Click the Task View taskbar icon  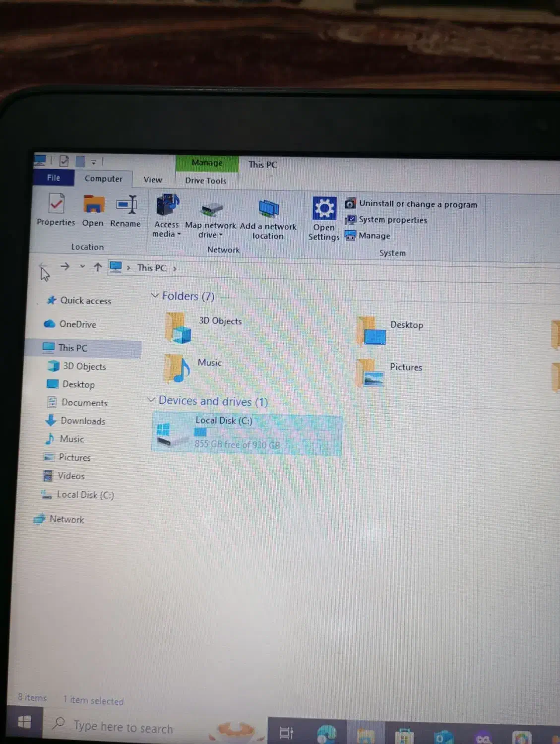(x=287, y=733)
